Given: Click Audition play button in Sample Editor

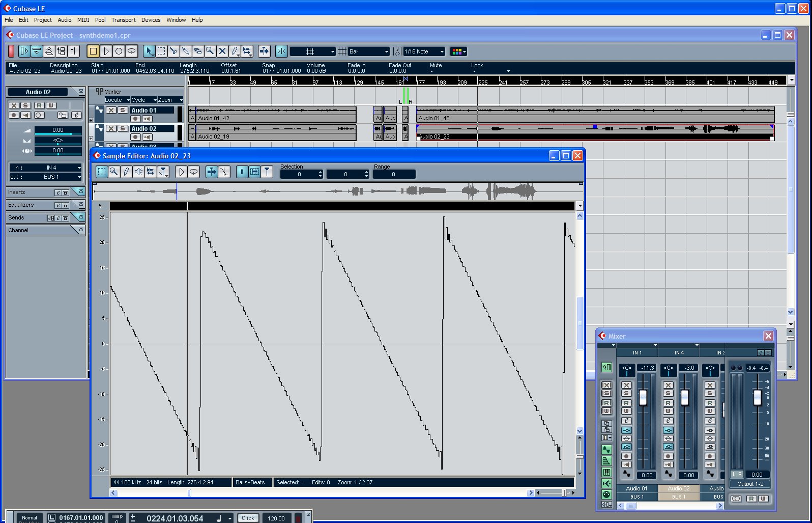Looking at the screenshot, I should (181, 172).
